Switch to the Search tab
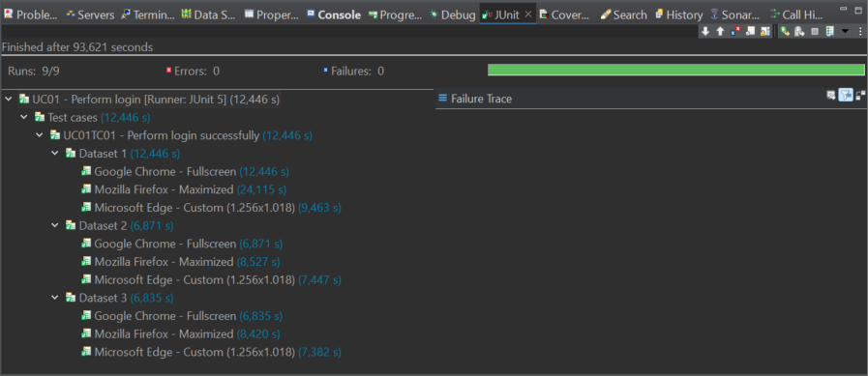 (624, 14)
